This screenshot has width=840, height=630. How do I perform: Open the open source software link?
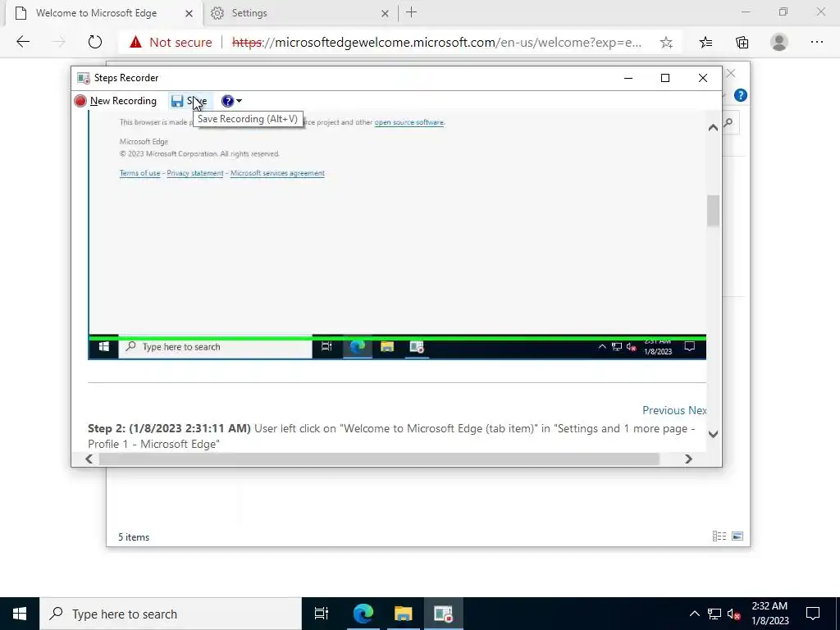[409, 122]
